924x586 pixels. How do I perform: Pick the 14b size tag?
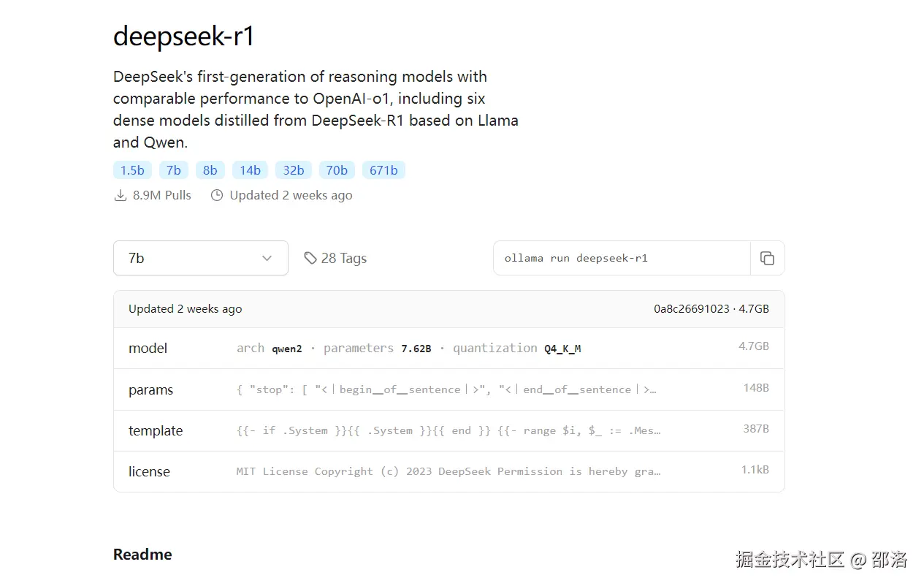coord(250,170)
